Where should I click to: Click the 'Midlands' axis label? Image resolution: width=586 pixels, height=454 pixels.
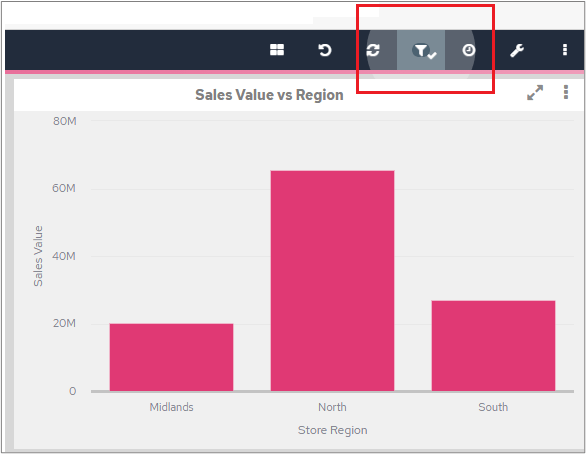[x=172, y=407]
